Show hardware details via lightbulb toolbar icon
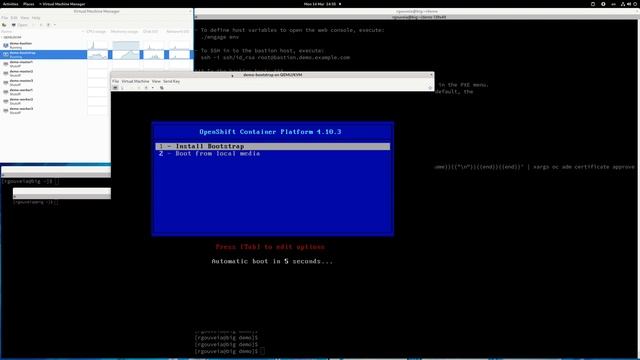Image resolution: width=640 pixels, height=360 pixels. pos(122,88)
